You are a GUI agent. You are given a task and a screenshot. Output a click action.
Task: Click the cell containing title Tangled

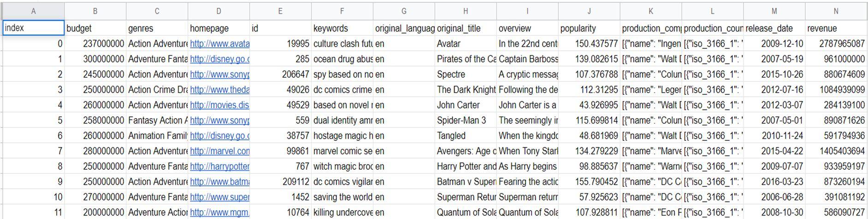[x=466, y=136]
